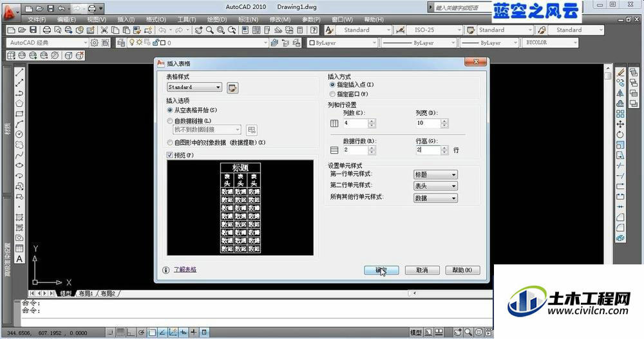Open the ByLayer linetype dropdown
Viewport: 644px width, 339px height.
point(419,42)
